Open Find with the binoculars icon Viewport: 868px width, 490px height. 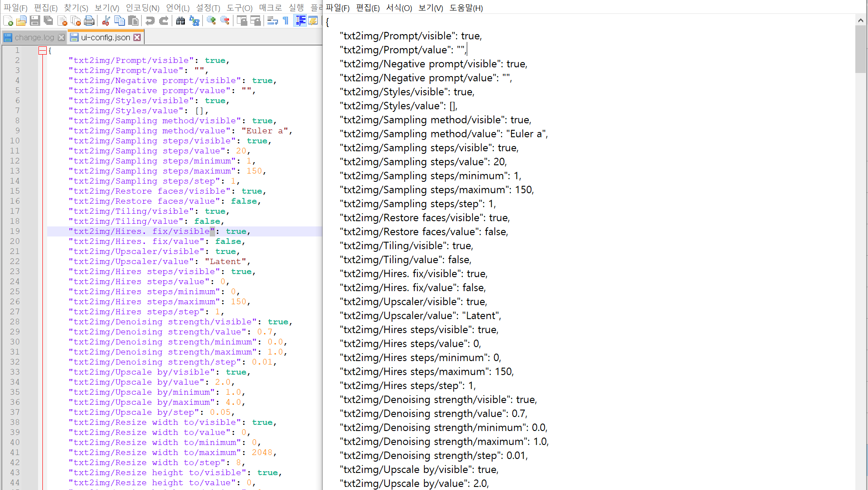[x=181, y=21]
